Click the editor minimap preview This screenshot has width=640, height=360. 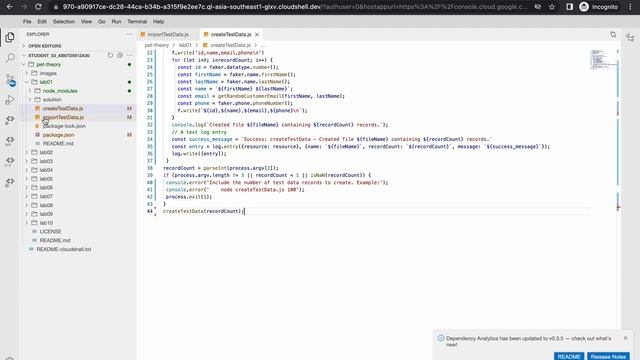(602, 60)
